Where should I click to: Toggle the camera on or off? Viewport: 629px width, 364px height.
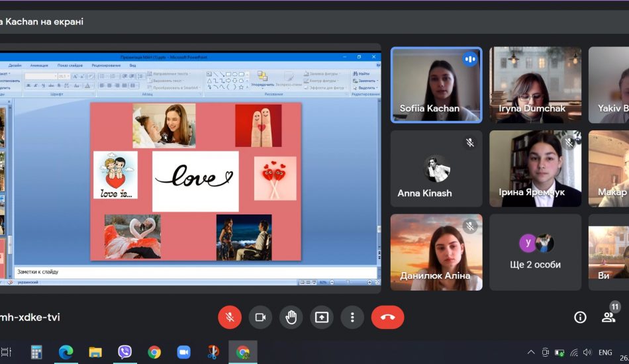[x=260, y=318]
